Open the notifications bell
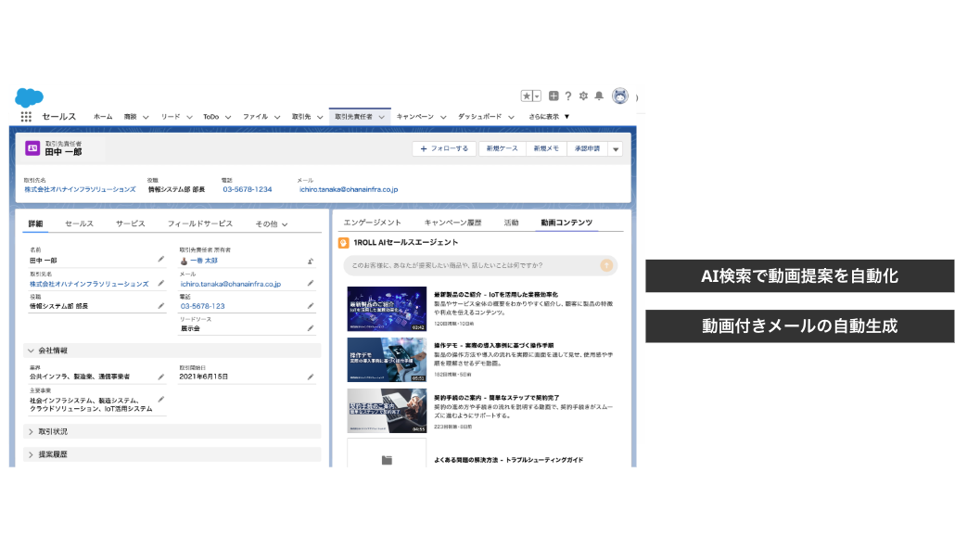 (599, 96)
